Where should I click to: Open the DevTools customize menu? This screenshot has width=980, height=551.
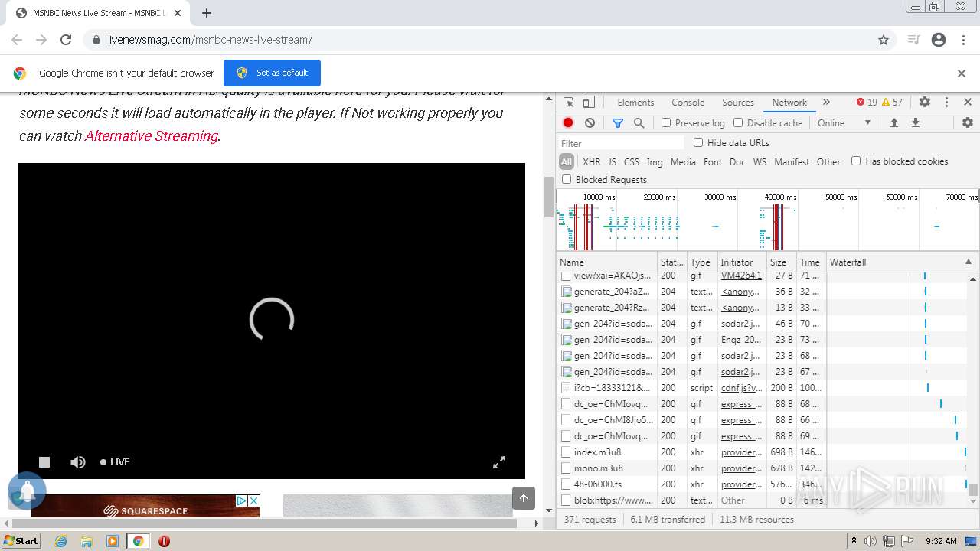point(946,102)
